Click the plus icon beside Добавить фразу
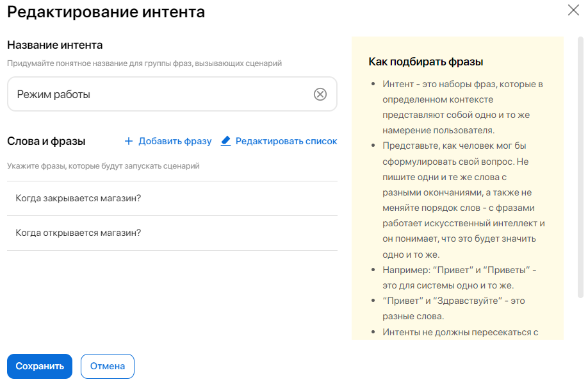The image size is (588, 384). pos(128,141)
